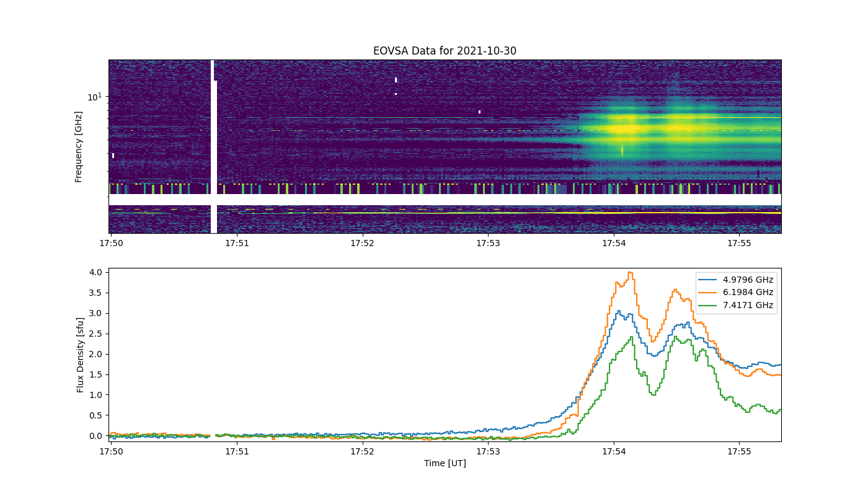Click the white horizontal gap band in spectrogram
This screenshot has height=496, width=868.
click(445, 200)
